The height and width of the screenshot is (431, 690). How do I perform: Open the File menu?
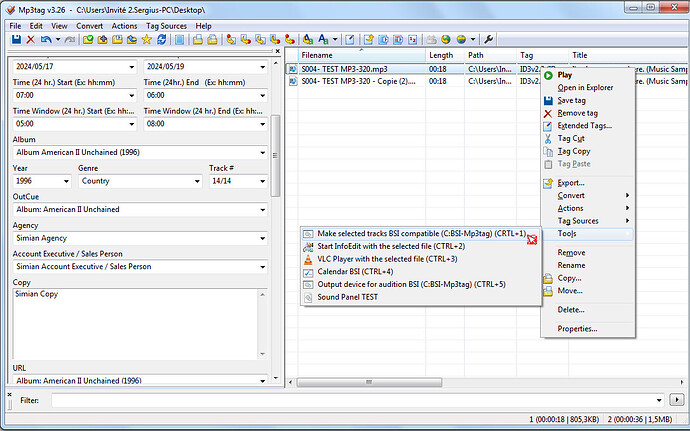[x=15, y=26]
